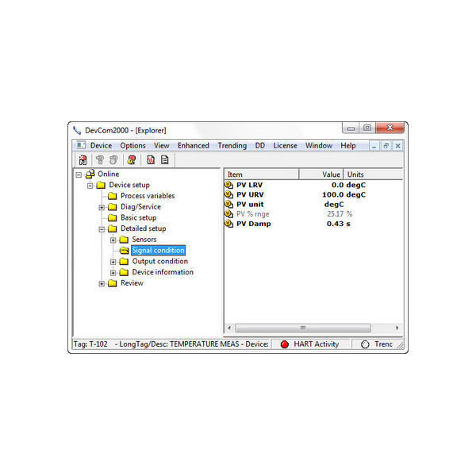The image size is (476, 476).
Task: Sort by the Value column header
Action: (x=321, y=175)
